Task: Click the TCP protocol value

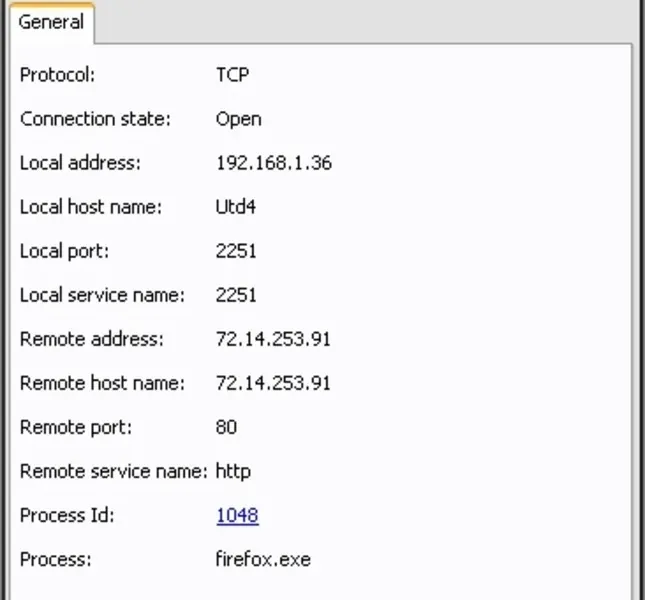Action: point(233,75)
